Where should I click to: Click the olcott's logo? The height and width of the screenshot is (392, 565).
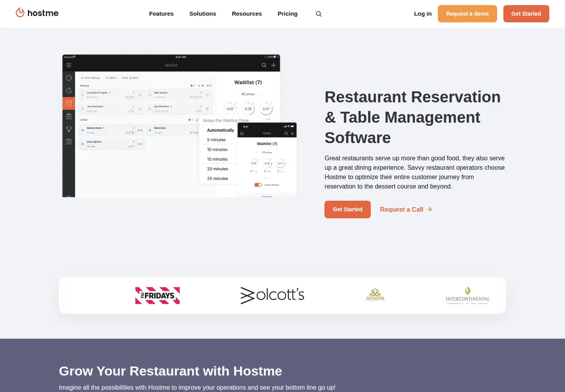tap(272, 296)
